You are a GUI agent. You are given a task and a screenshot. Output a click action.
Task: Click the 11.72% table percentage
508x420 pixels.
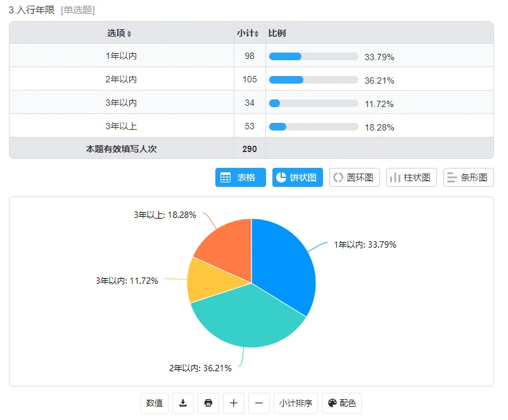[x=379, y=104]
